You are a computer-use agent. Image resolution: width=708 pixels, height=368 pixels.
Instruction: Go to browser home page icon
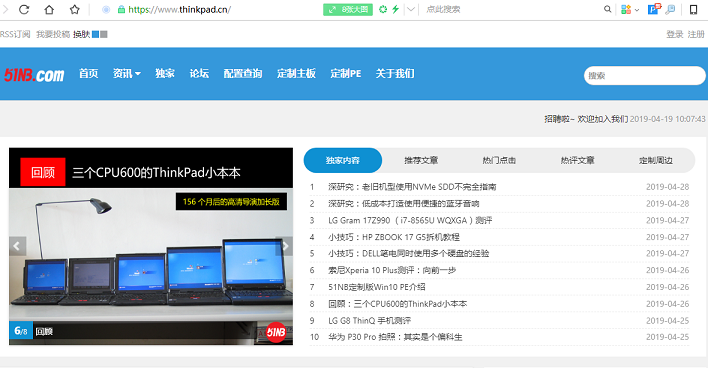pos(49,9)
